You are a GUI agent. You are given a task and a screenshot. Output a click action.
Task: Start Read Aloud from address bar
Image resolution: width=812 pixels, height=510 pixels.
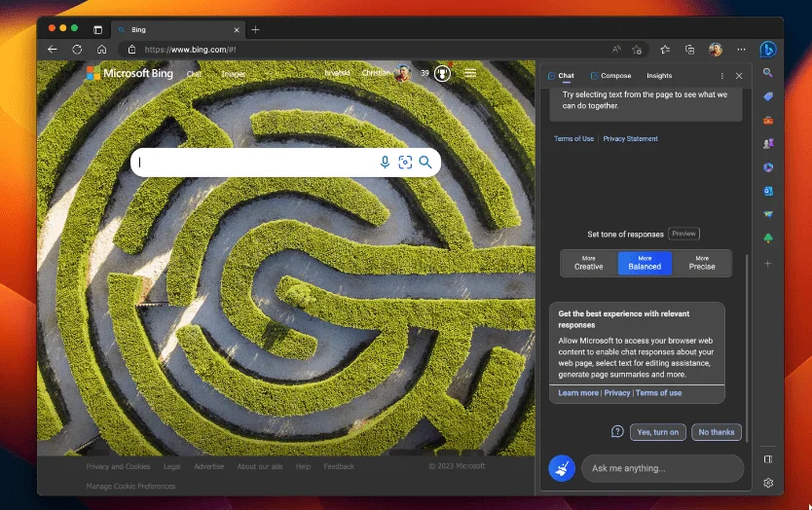[x=616, y=50]
